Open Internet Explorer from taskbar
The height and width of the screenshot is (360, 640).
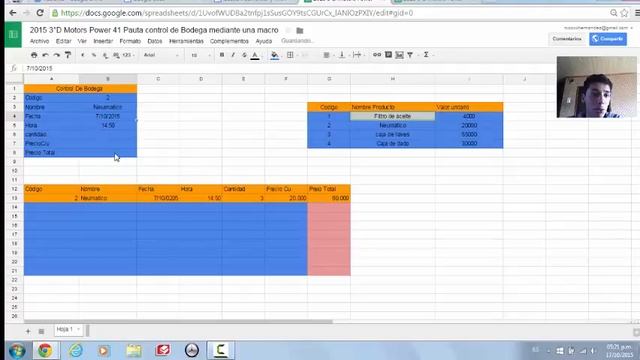[x=76, y=350]
